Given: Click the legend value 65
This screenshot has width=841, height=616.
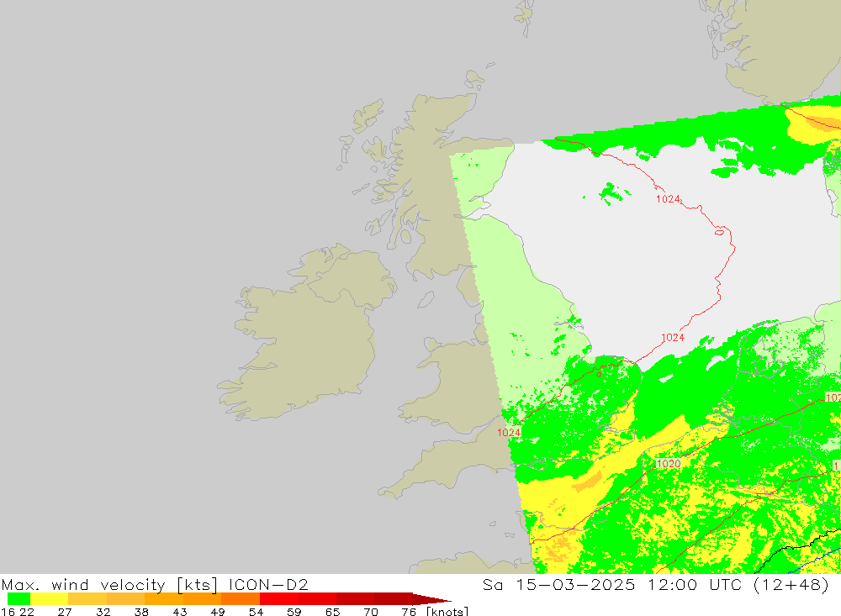Looking at the screenshot, I should tap(332, 611).
